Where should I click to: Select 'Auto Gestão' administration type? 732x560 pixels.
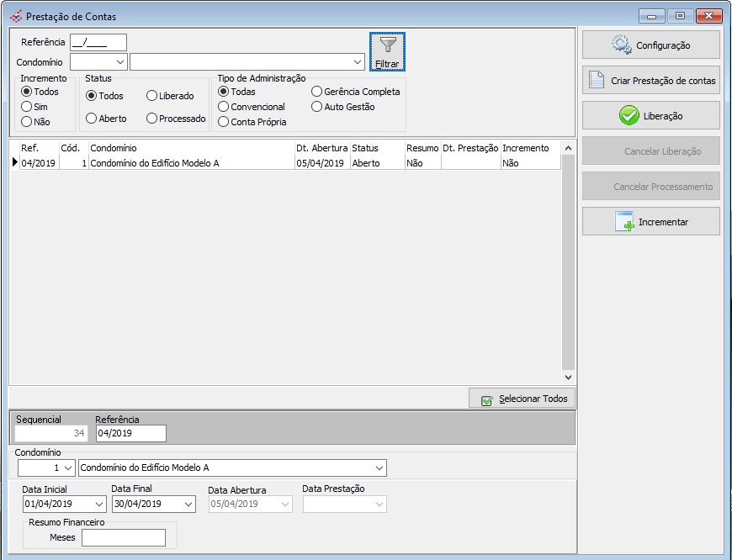tap(317, 107)
